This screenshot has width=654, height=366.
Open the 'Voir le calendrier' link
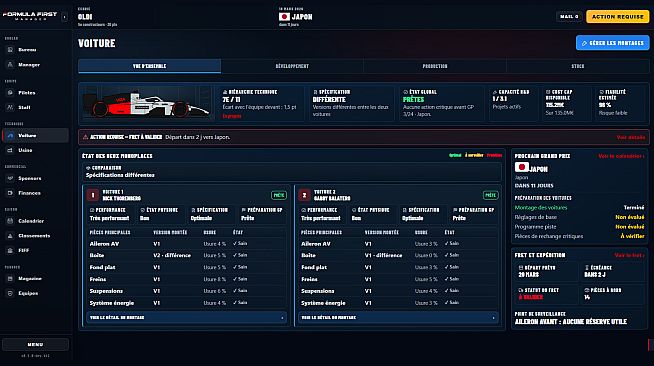621,156
